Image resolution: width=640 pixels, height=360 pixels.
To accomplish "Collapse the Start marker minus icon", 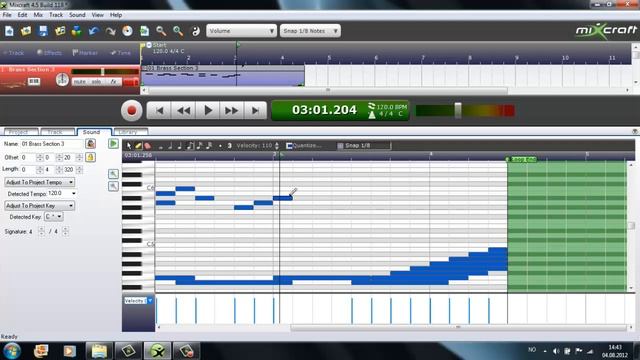I will (x=149, y=45).
